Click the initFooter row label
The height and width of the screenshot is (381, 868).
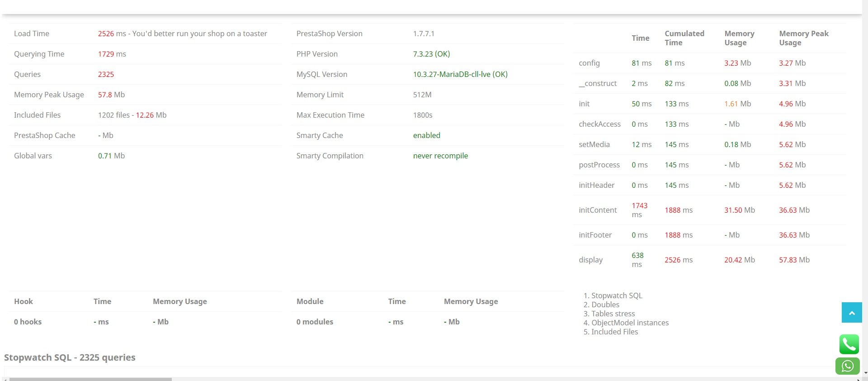coord(595,235)
